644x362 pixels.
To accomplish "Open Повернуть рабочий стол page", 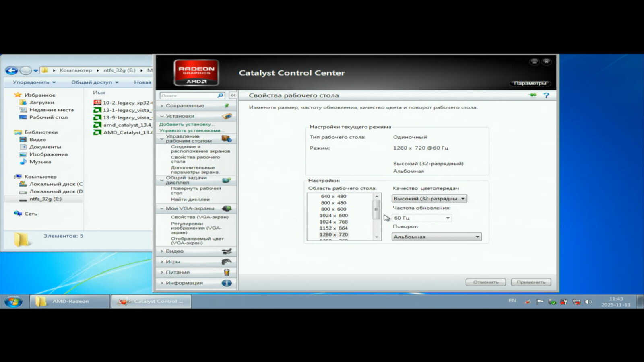I will click(196, 191).
